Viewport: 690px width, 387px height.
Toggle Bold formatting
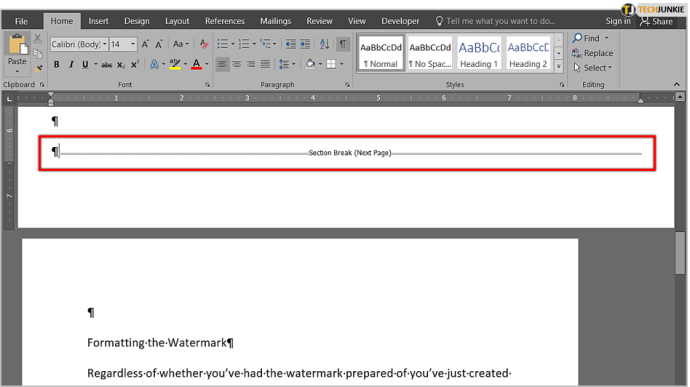(x=56, y=65)
